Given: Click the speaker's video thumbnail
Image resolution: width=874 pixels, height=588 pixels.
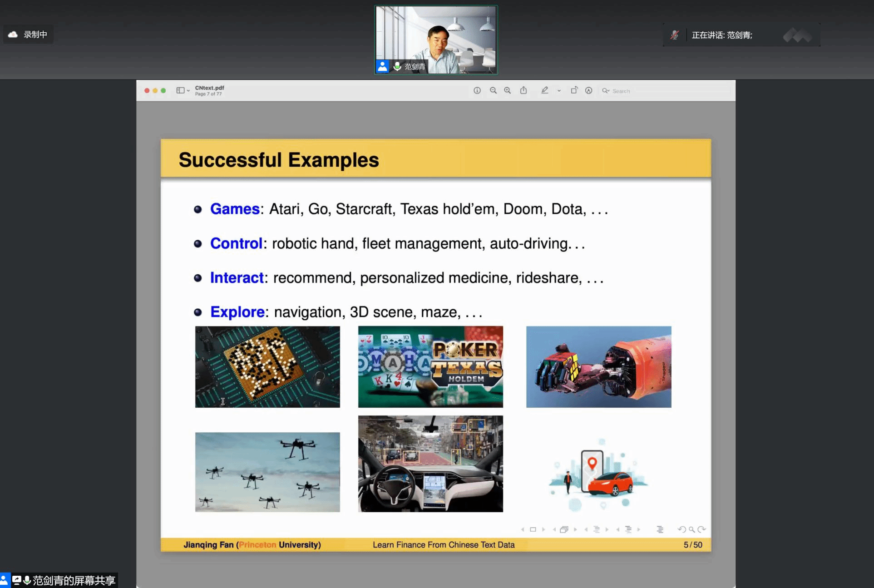Looking at the screenshot, I should 436,36.
